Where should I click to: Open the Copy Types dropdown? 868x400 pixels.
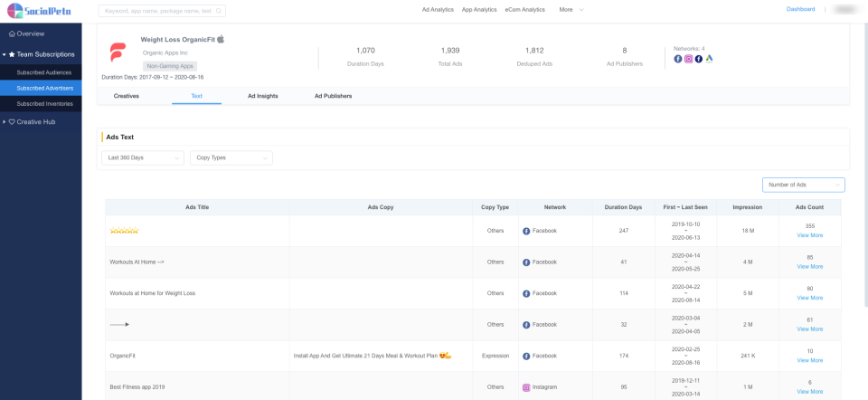click(x=231, y=157)
